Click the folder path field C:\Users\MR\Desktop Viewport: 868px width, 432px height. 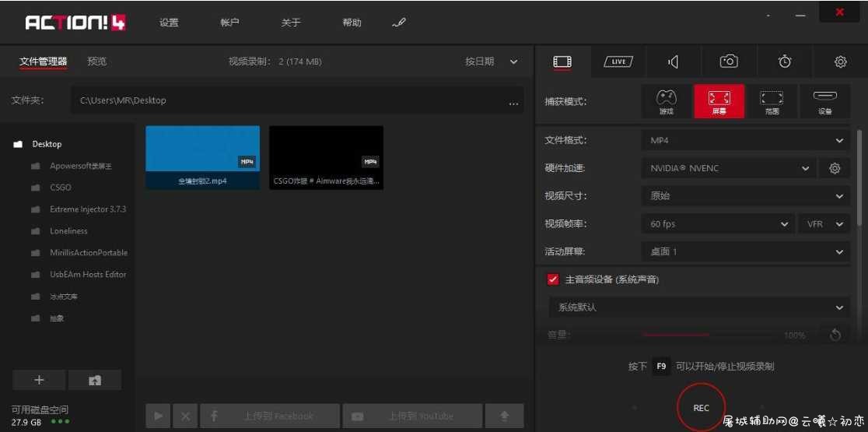[297, 101]
